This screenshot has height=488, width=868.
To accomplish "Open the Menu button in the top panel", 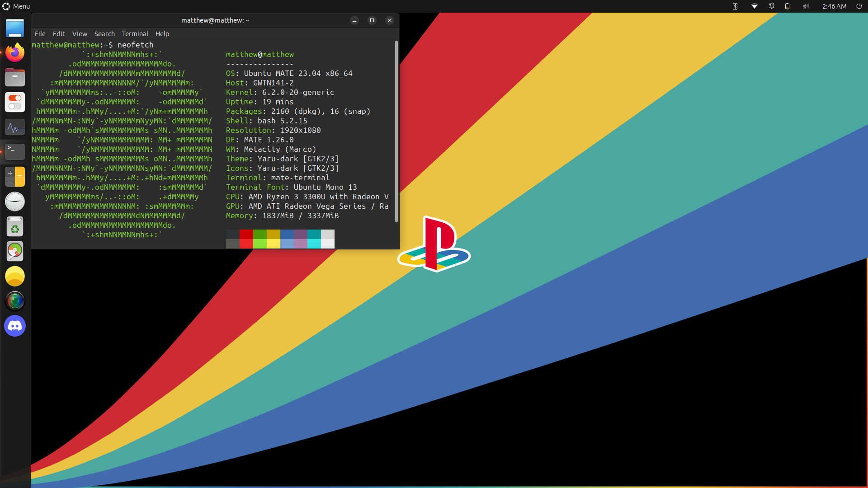I will [16, 6].
